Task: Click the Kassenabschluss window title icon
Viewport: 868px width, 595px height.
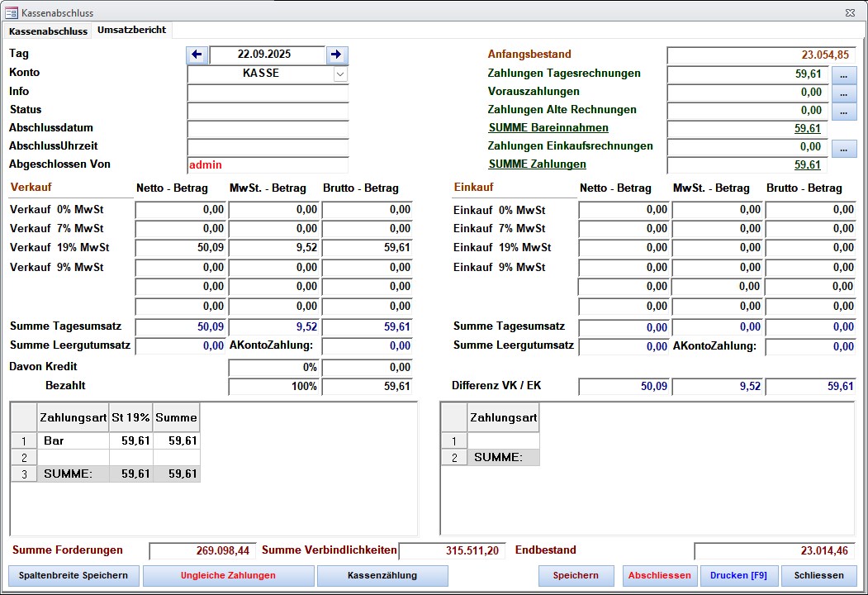Action: (x=12, y=13)
